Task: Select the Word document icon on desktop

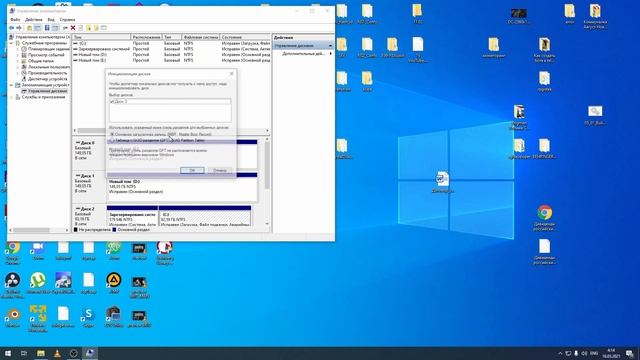Action: point(442,182)
